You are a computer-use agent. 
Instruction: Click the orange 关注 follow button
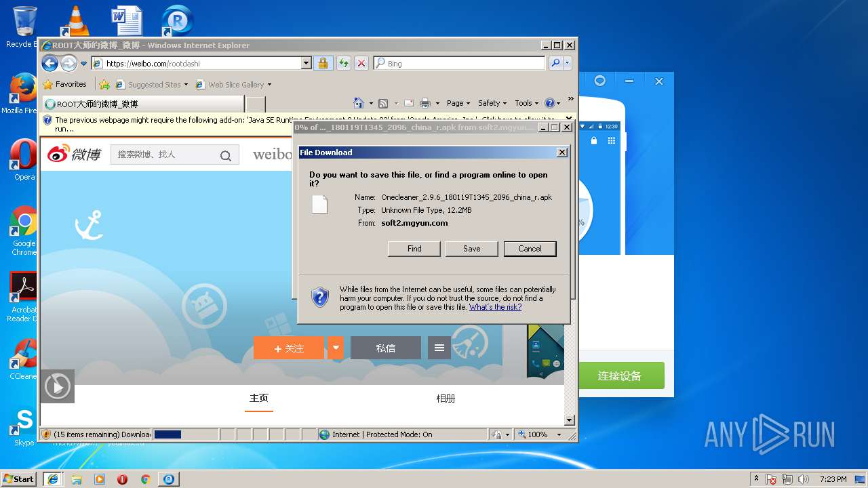click(290, 348)
